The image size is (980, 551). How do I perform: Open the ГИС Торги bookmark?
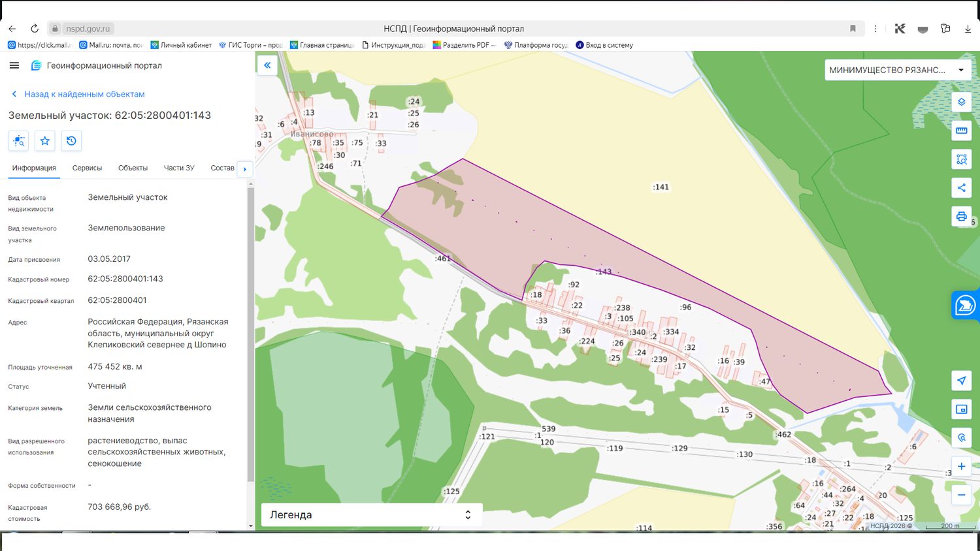click(250, 45)
